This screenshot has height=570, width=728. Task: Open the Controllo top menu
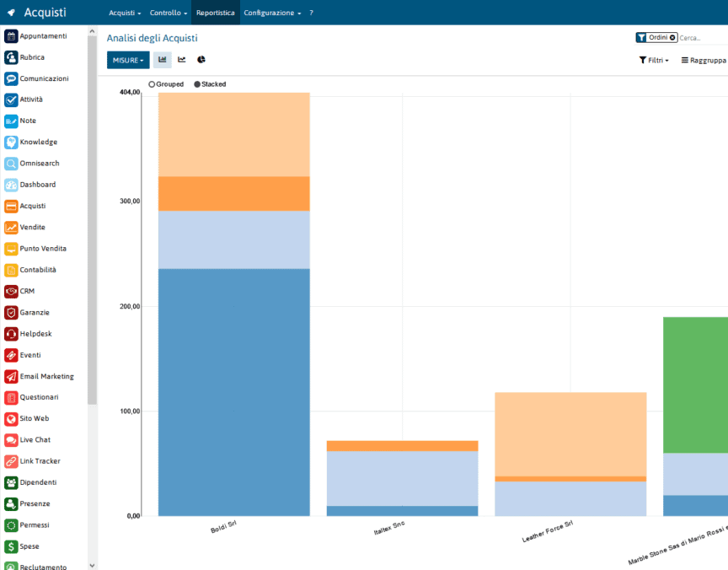click(x=169, y=13)
